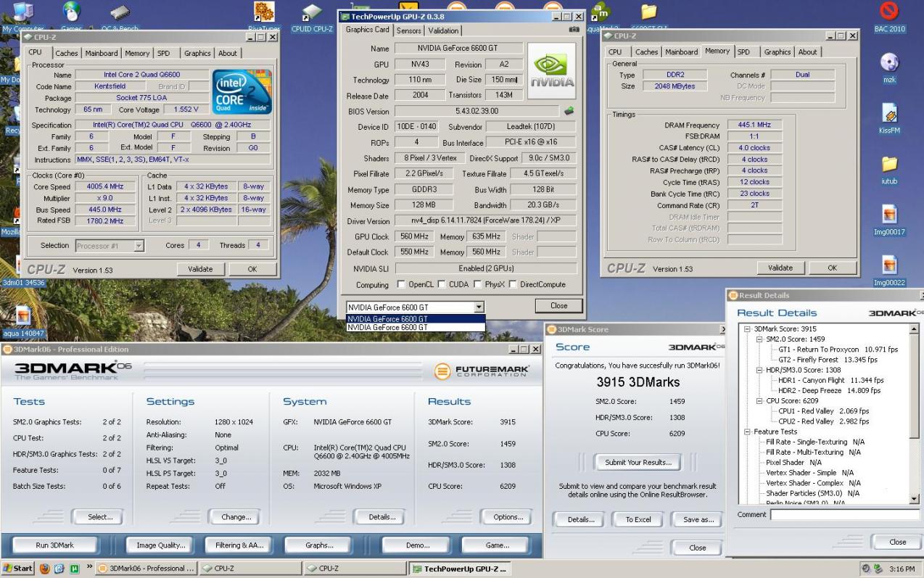The height and width of the screenshot is (578, 924).
Task: Open the Sensors tab in GPU-Z
Action: [408, 31]
